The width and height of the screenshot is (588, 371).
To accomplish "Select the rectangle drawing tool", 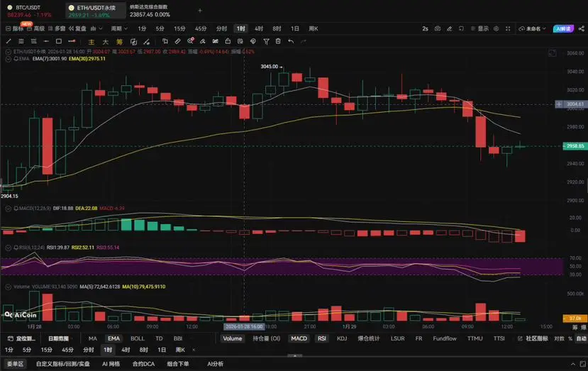I will [x=58, y=41].
